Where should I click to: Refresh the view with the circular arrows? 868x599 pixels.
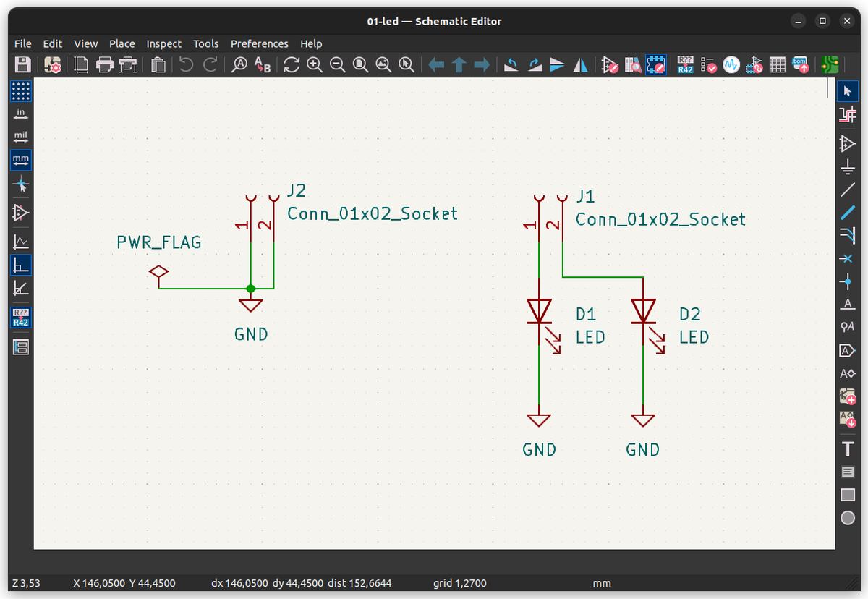click(x=292, y=65)
